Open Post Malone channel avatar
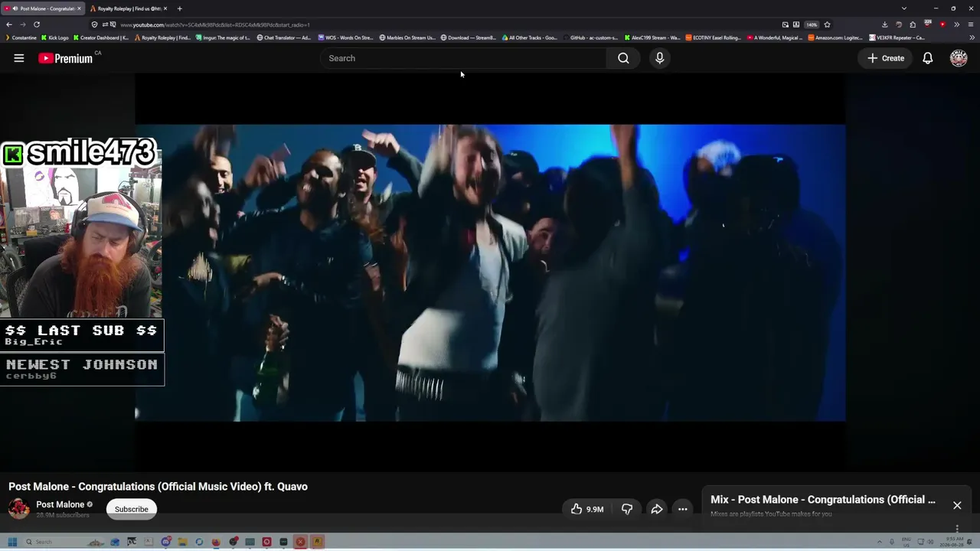This screenshot has width=980, height=551. 19,508
